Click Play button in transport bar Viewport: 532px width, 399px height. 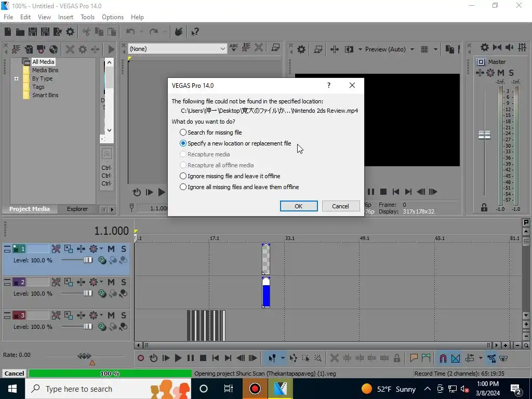(x=178, y=358)
